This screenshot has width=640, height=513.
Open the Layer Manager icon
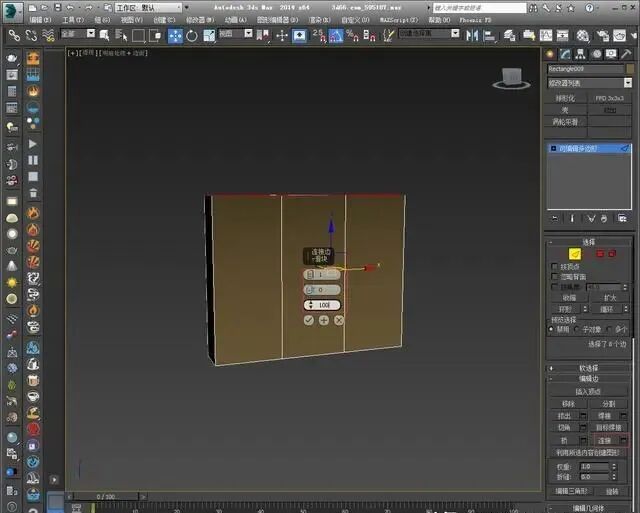click(509, 36)
